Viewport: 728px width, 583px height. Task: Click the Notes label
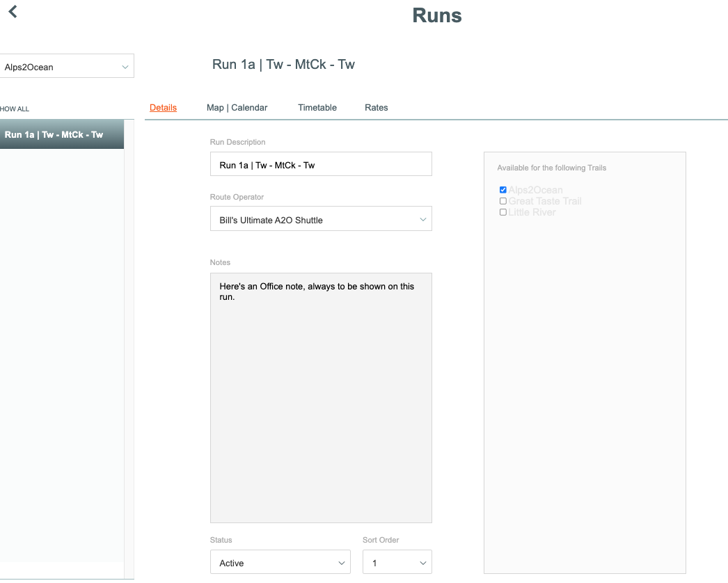(x=220, y=263)
